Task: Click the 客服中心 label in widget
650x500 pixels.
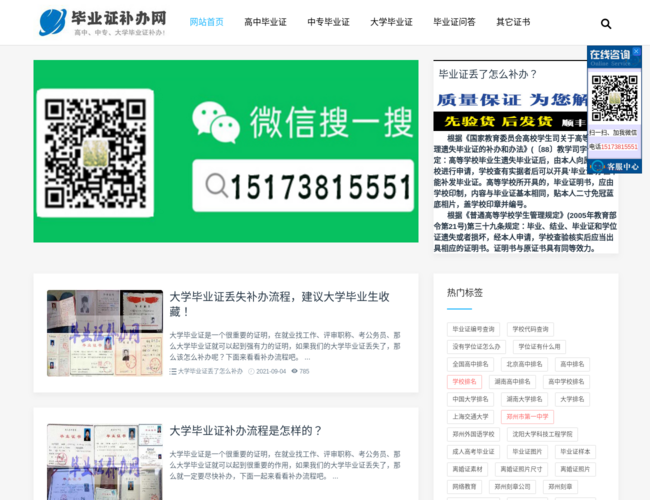Action: (x=623, y=167)
